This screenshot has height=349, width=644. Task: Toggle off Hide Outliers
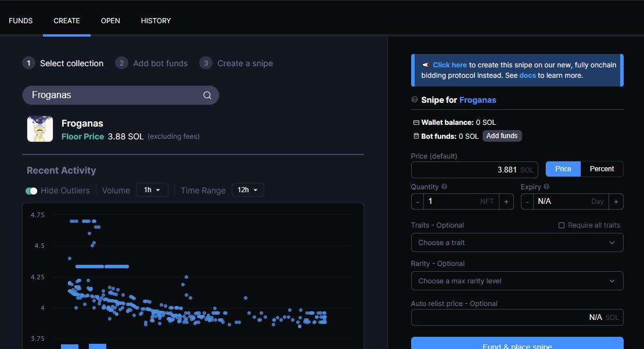tap(31, 190)
